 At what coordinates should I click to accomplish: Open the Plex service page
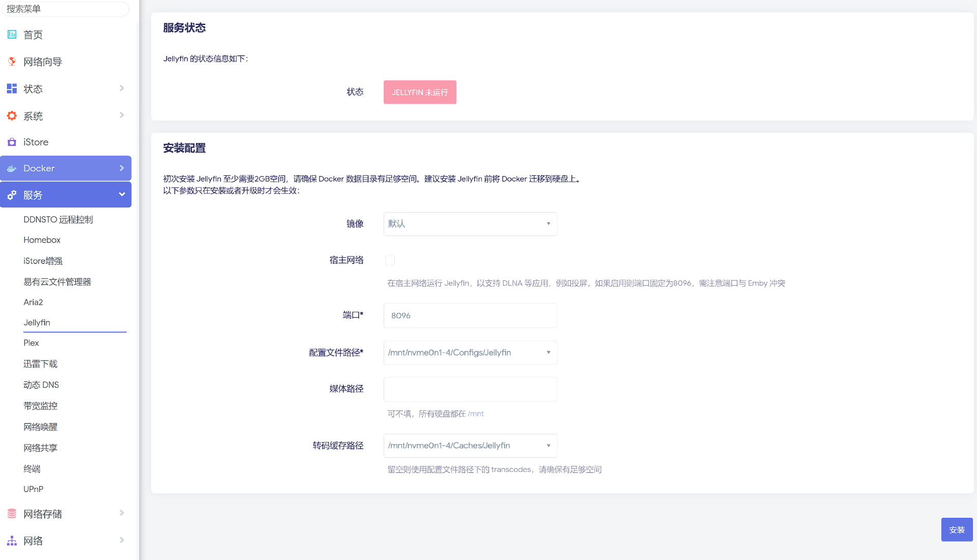[x=31, y=343]
